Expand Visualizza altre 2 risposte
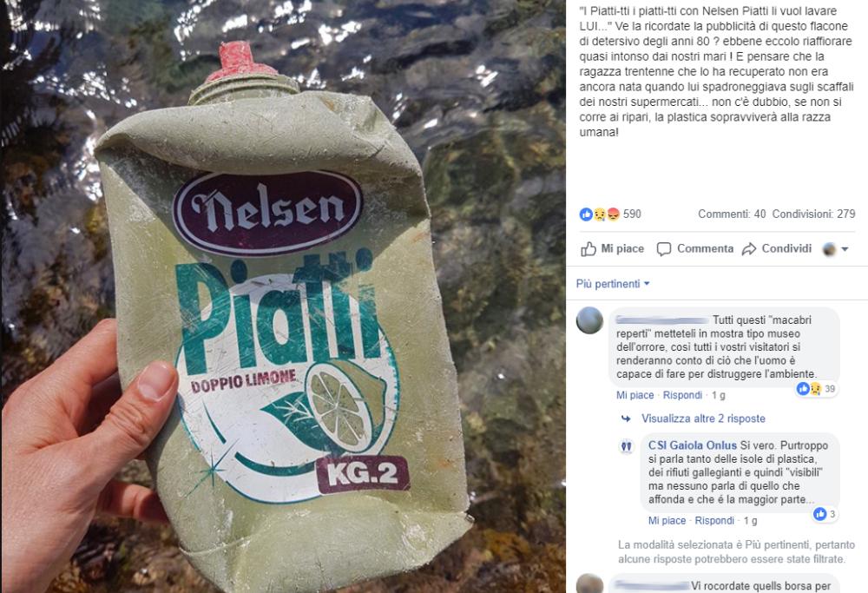 click(703, 418)
